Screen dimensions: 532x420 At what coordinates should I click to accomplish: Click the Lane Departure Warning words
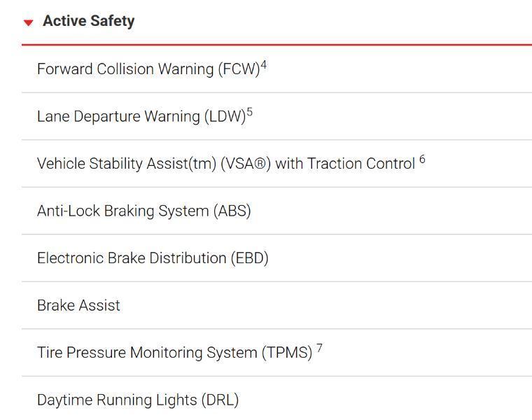coord(118,117)
